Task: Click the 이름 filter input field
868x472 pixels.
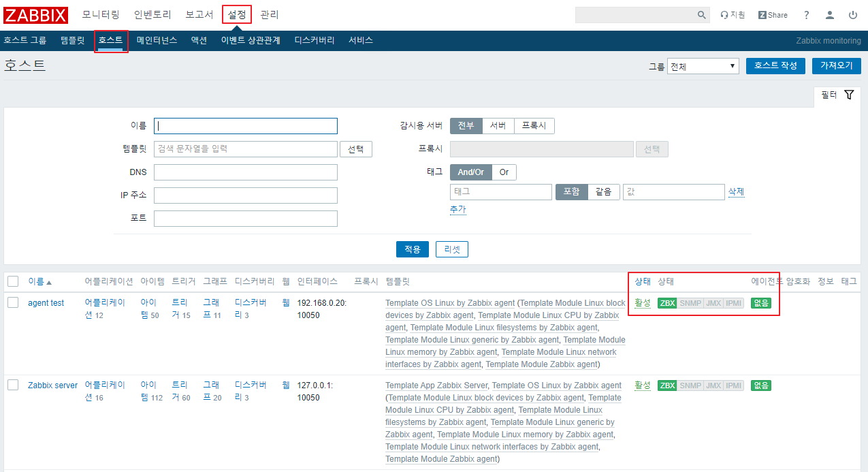Action: pyautogui.click(x=246, y=126)
